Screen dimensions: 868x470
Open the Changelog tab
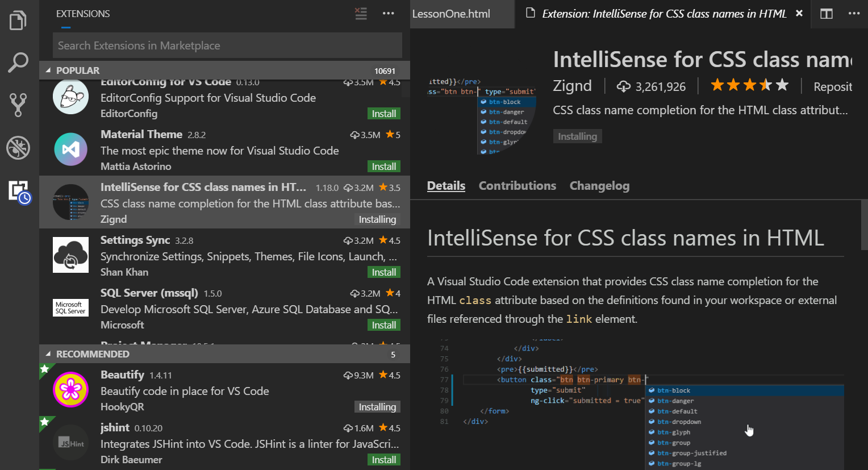599,186
